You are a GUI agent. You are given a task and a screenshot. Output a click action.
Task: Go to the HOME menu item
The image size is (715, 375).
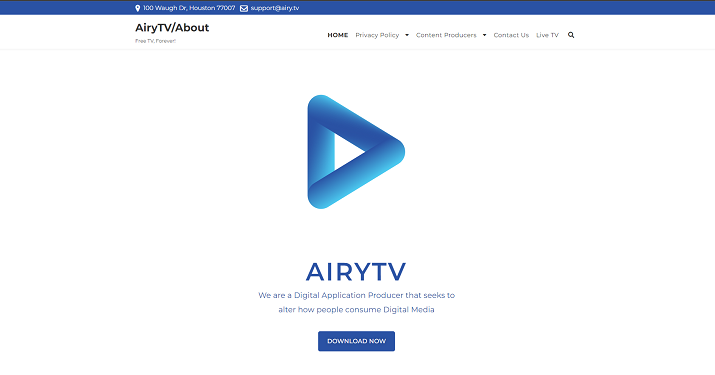[337, 35]
